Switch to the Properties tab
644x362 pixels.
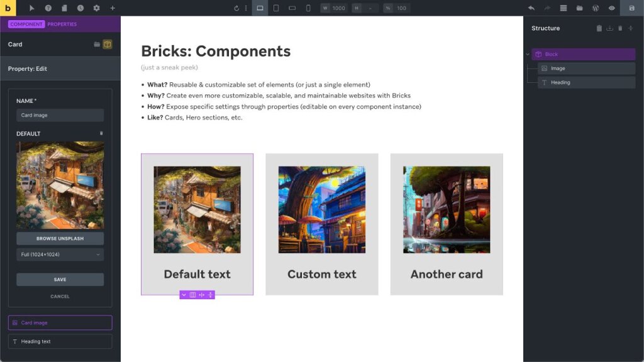62,25
